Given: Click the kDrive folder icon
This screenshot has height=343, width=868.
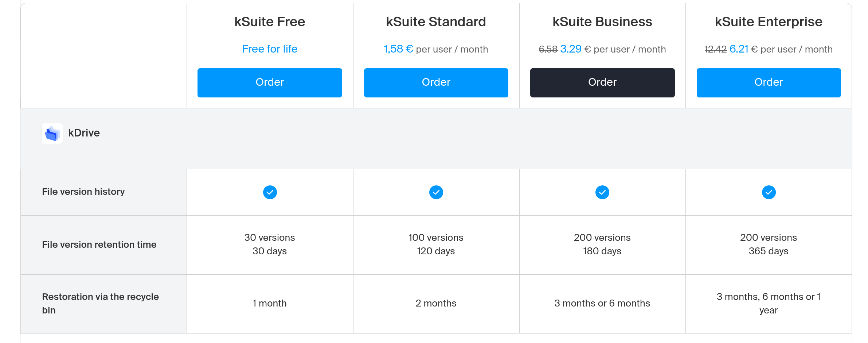Looking at the screenshot, I should (x=52, y=134).
